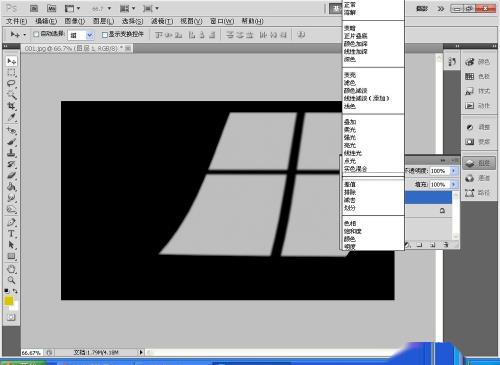Select the Pen tool
The width and height of the screenshot is (500, 365).
[x=11, y=222]
